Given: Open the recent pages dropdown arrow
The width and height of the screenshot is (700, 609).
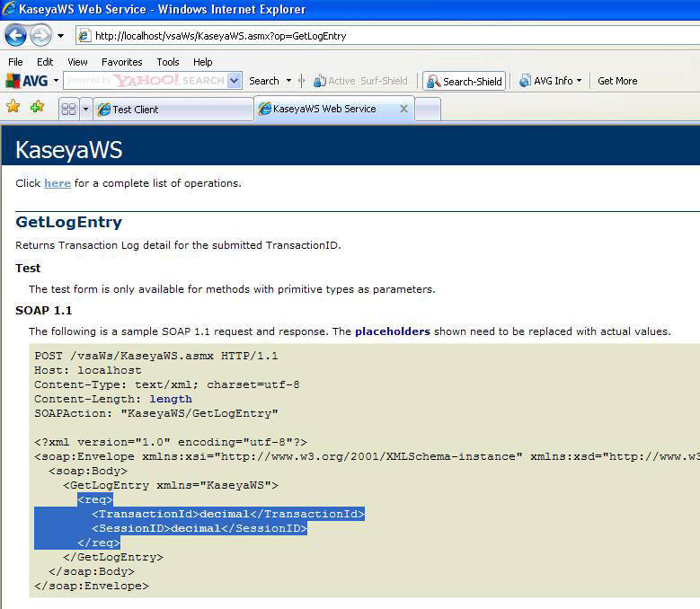Looking at the screenshot, I should point(61,36).
